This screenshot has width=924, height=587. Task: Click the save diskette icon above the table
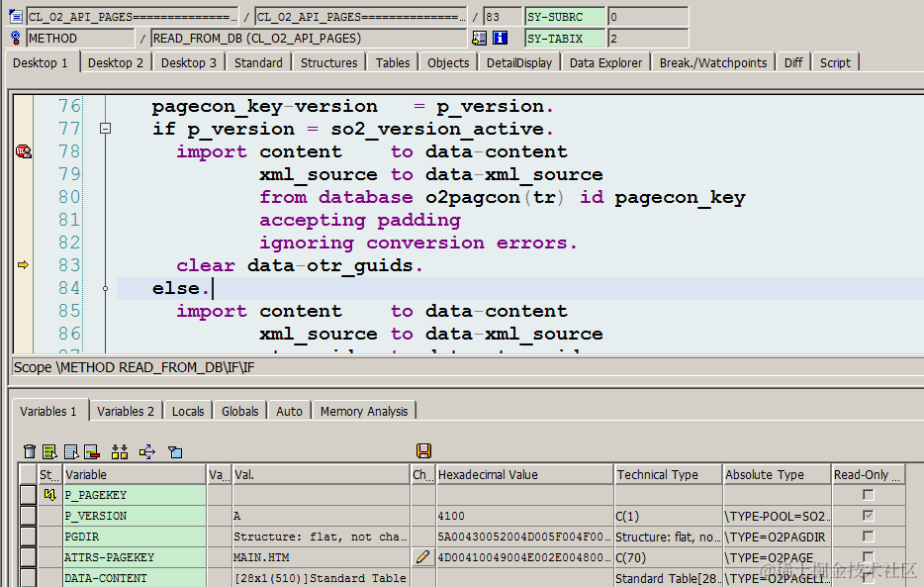click(423, 450)
